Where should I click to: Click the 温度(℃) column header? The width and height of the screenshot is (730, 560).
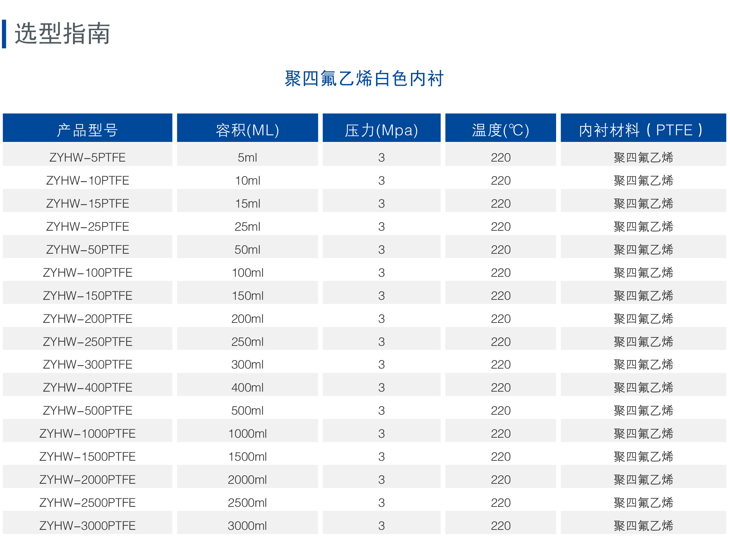point(500,130)
